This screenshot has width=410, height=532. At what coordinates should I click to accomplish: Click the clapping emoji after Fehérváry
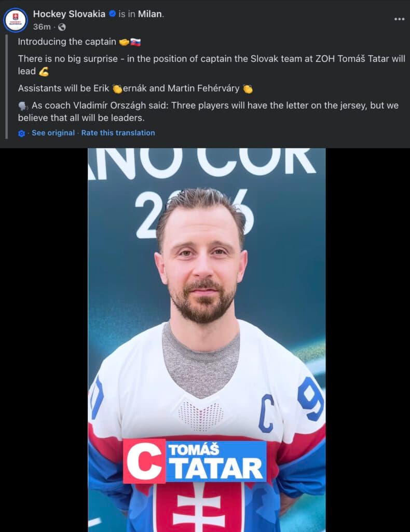pos(248,89)
